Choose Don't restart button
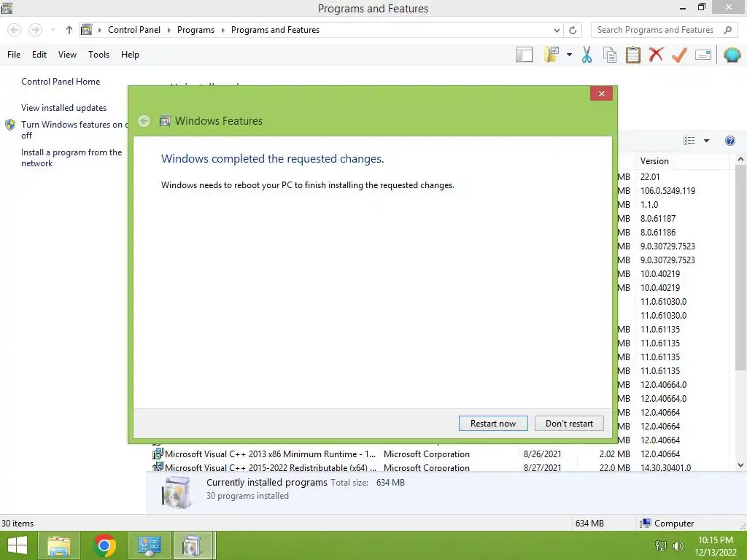This screenshot has width=747, height=560. (569, 424)
